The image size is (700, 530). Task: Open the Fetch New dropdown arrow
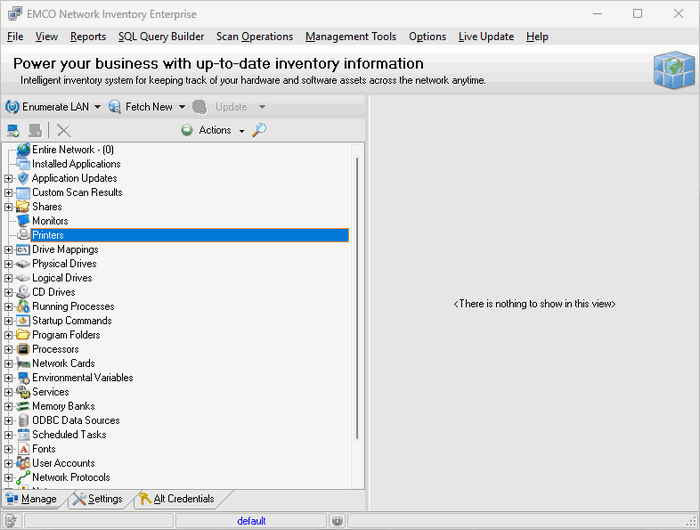[182, 107]
